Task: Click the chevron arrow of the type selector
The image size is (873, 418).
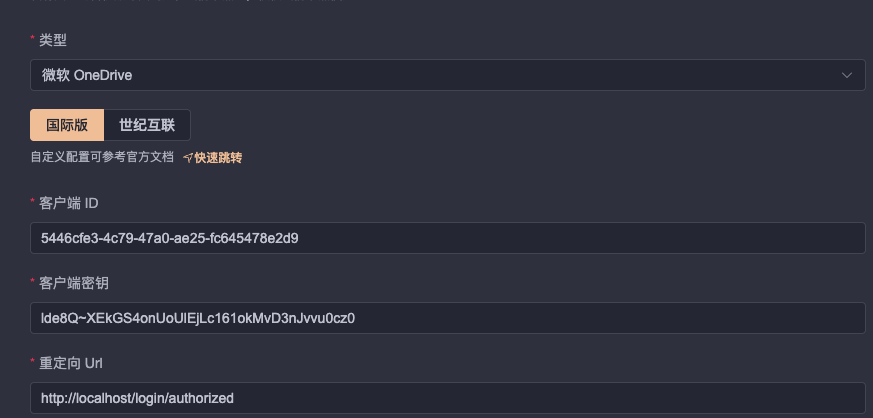Action: pyautogui.click(x=847, y=75)
